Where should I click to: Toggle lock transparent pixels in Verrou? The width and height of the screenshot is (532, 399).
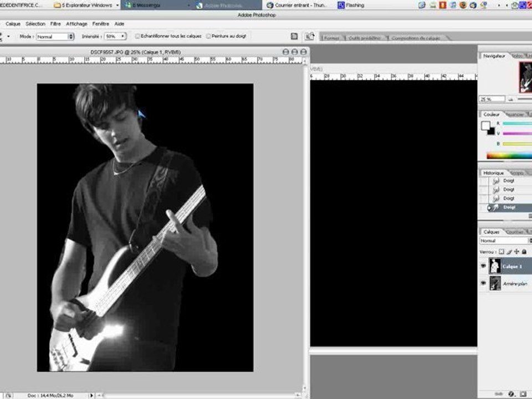click(x=501, y=252)
